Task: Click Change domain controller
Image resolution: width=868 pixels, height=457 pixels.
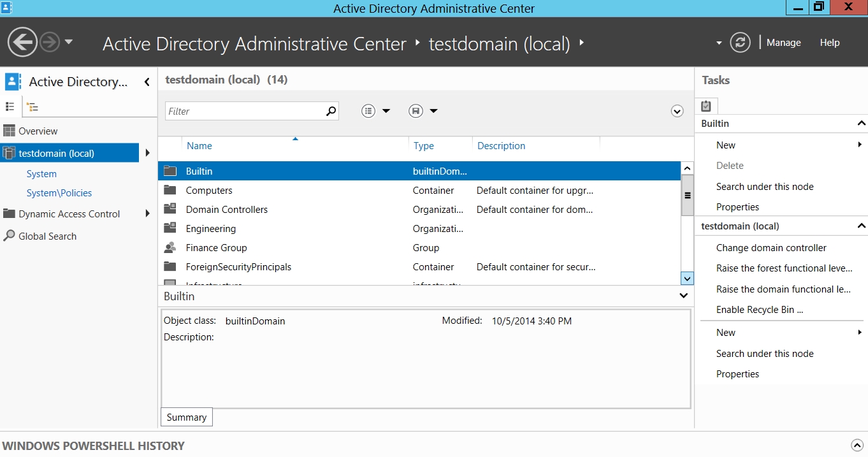Action: (x=771, y=248)
